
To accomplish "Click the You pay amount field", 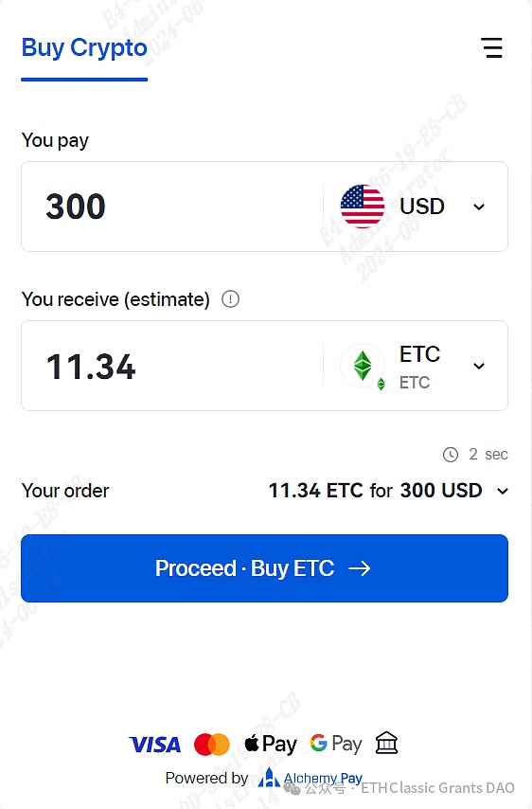I will 172,207.
